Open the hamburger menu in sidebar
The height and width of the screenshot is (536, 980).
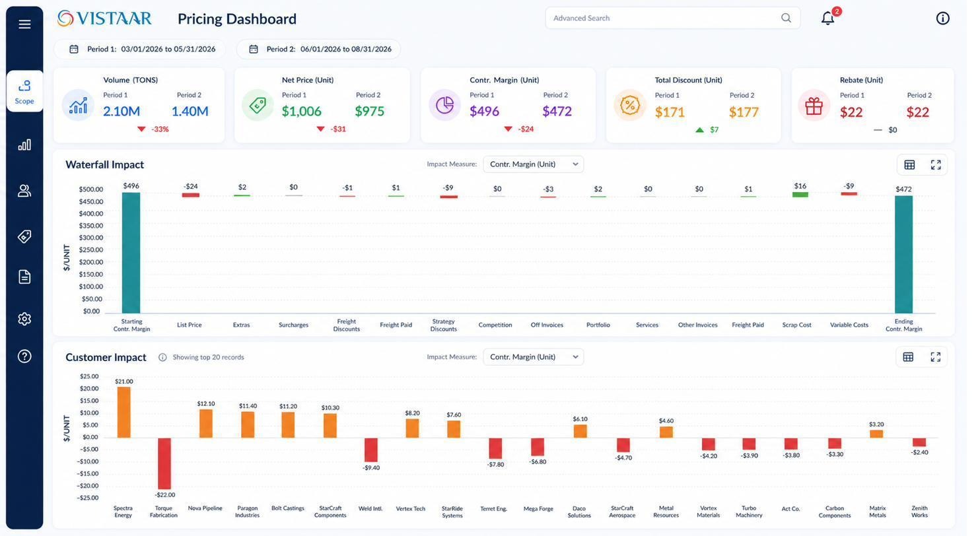click(24, 24)
